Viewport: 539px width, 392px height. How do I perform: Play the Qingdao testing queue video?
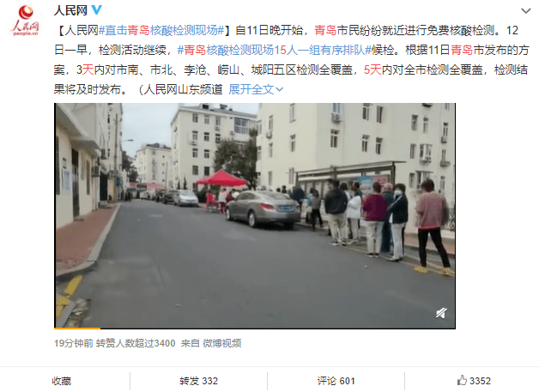[255, 215]
